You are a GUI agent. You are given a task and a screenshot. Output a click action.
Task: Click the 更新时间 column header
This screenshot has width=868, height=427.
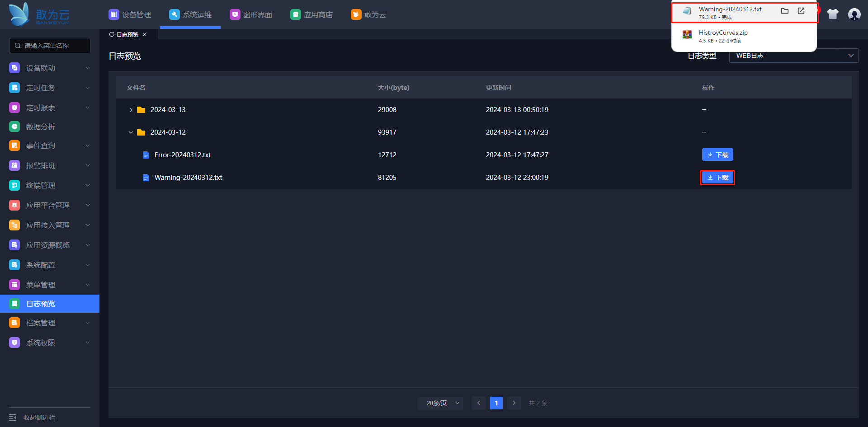click(499, 88)
